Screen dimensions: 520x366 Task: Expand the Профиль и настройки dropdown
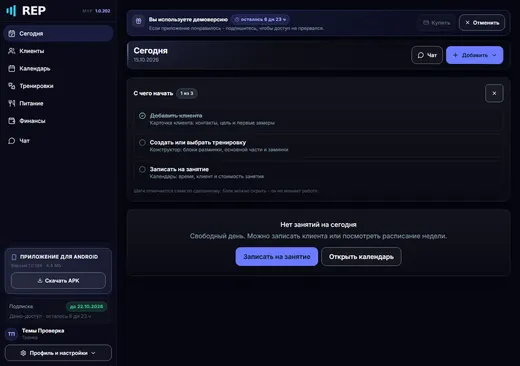pos(58,353)
